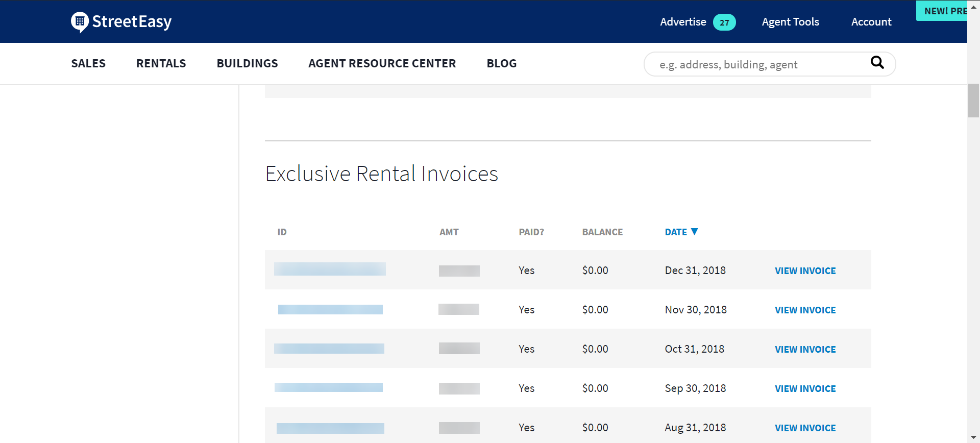This screenshot has height=443, width=980.
Task: View invoice for Sep 30, 2018
Action: [805, 389]
